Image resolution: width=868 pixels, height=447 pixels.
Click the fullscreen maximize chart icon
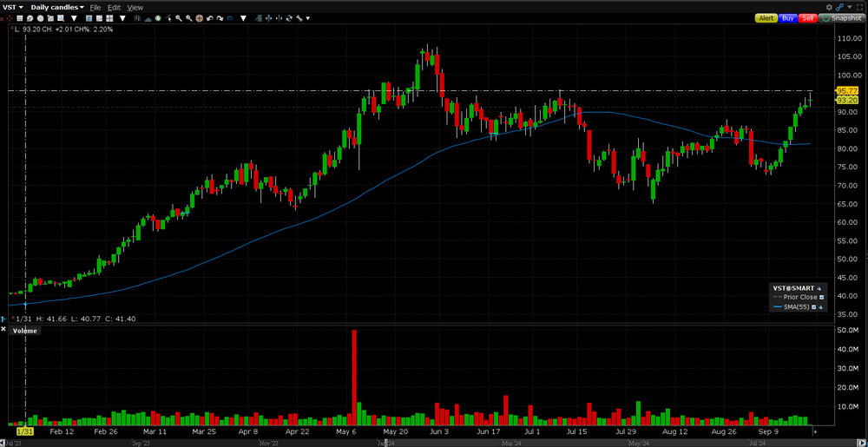pos(860,7)
